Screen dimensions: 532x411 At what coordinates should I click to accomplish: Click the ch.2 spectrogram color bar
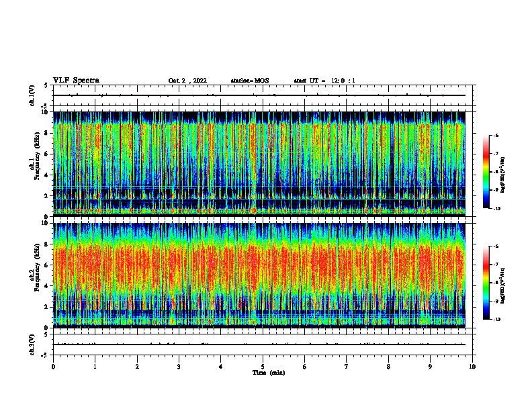click(486, 283)
